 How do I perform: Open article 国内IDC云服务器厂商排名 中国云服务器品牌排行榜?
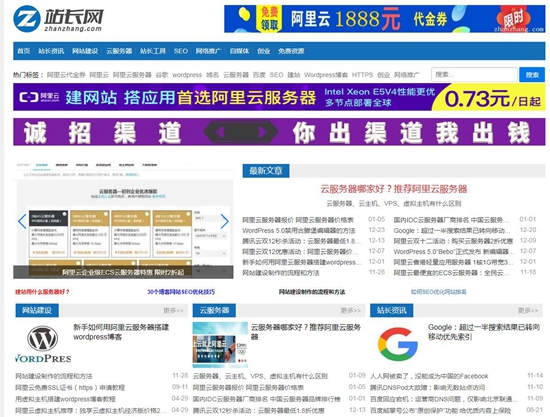(267, 399)
